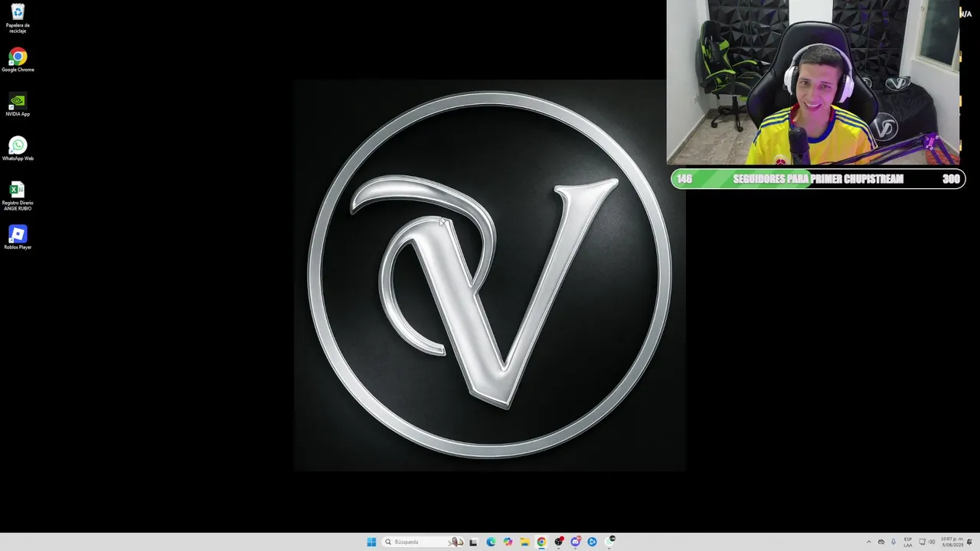Viewport: 980px width, 551px height.
Task: Expand the hidden system tray icons
Action: point(869,542)
